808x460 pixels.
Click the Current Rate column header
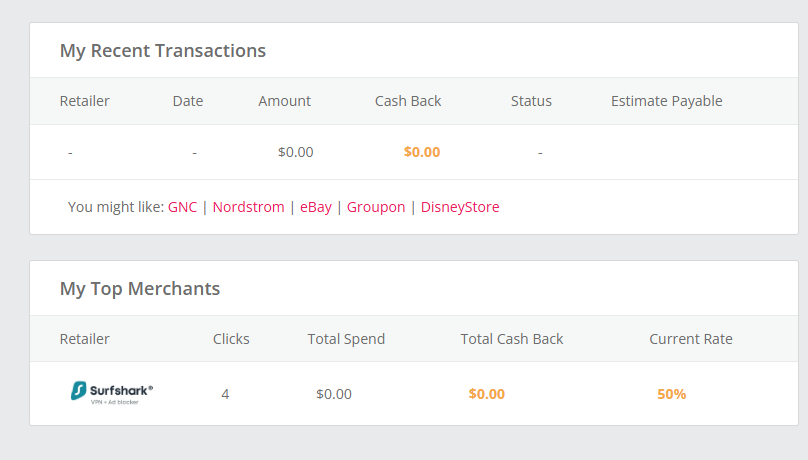pos(691,339)
